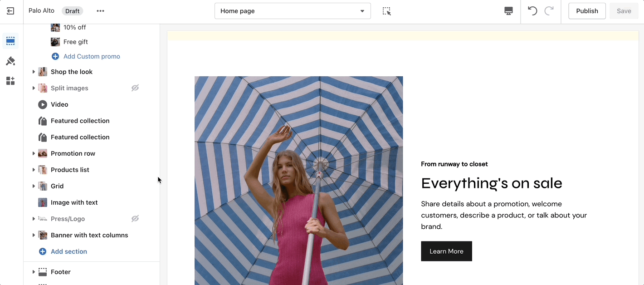Open the Theme settings paintbrush icon
This screenshot has height=285, width=644.
click(10, 61)
